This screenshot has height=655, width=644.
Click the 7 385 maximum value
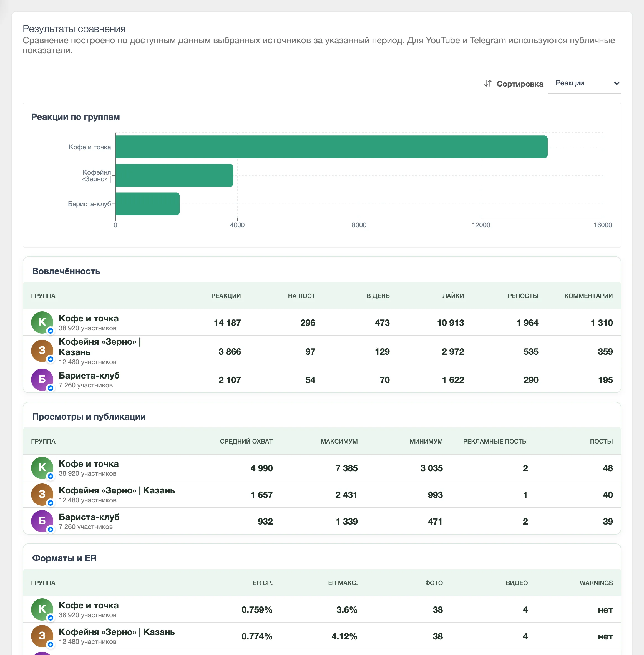click(346, 468)
